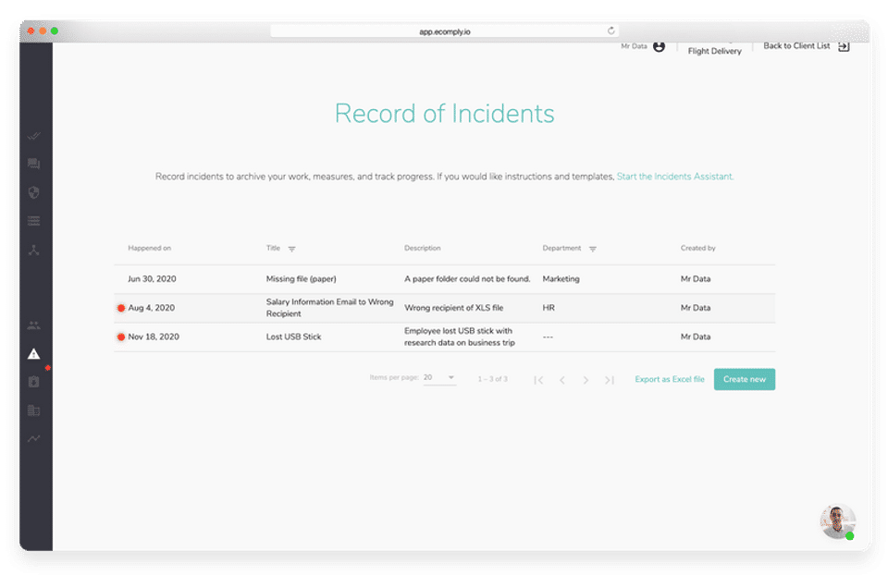Viewport: 888px width, 588px height.
Task: Click the Create new button
Action: [744, 379]
